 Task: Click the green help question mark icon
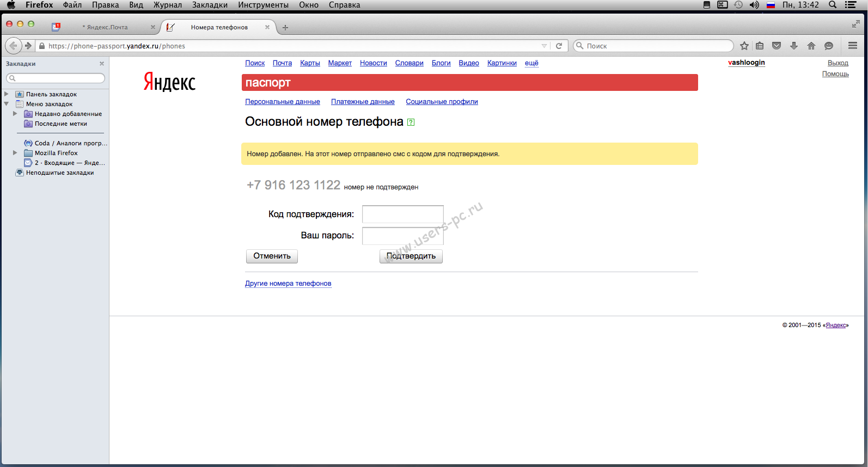point(411,122)
